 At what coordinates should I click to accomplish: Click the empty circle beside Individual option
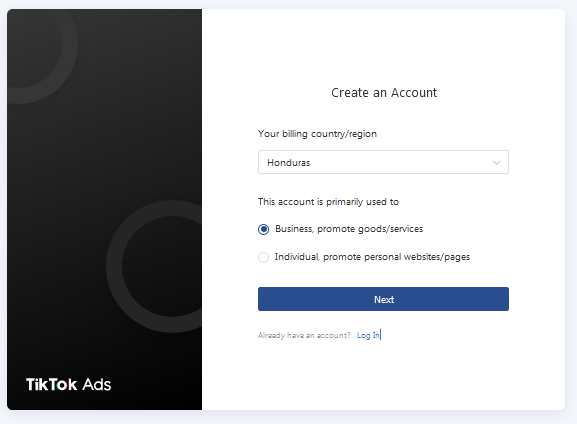(x=263, y=257)
